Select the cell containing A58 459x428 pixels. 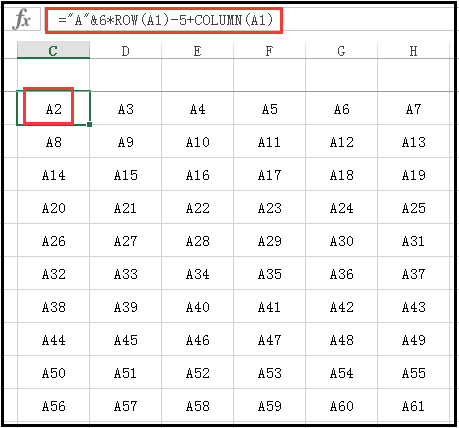click(197, 405)
